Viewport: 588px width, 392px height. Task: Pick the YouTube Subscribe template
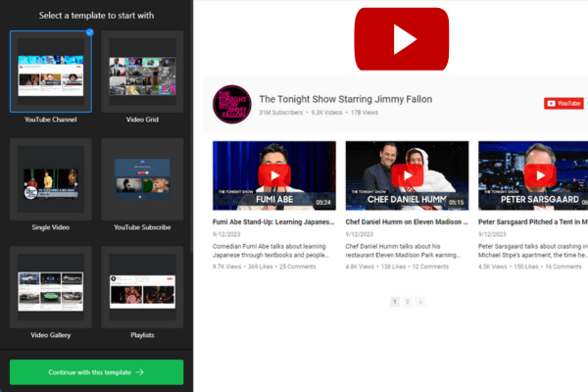point(143,178)
